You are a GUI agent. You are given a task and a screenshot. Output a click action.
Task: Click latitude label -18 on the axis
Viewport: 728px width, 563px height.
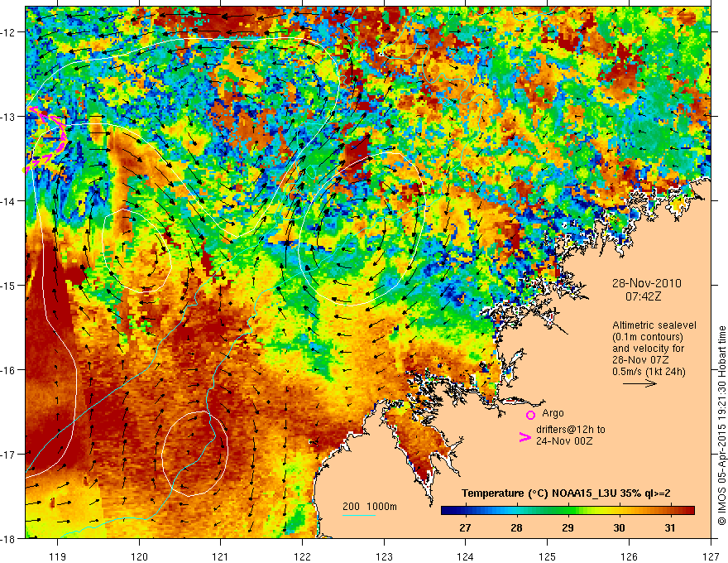[x=8, y=539]
